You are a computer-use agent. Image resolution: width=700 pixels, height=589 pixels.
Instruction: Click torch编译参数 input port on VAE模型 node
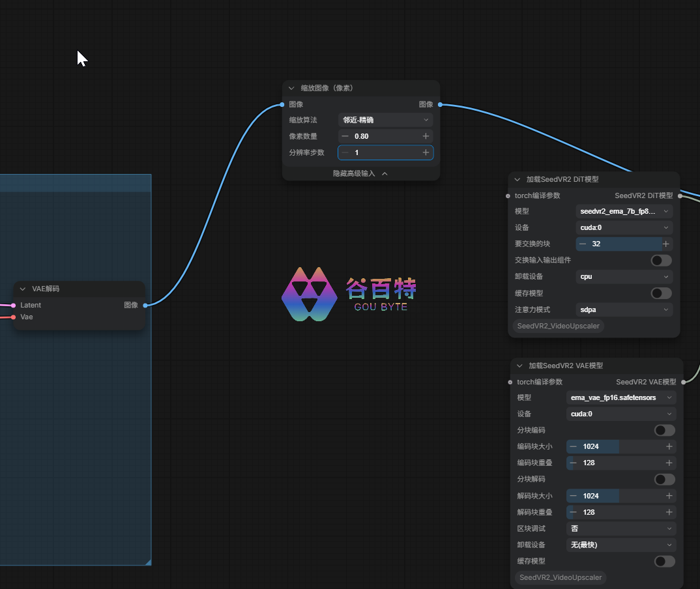tap(510, 382)
